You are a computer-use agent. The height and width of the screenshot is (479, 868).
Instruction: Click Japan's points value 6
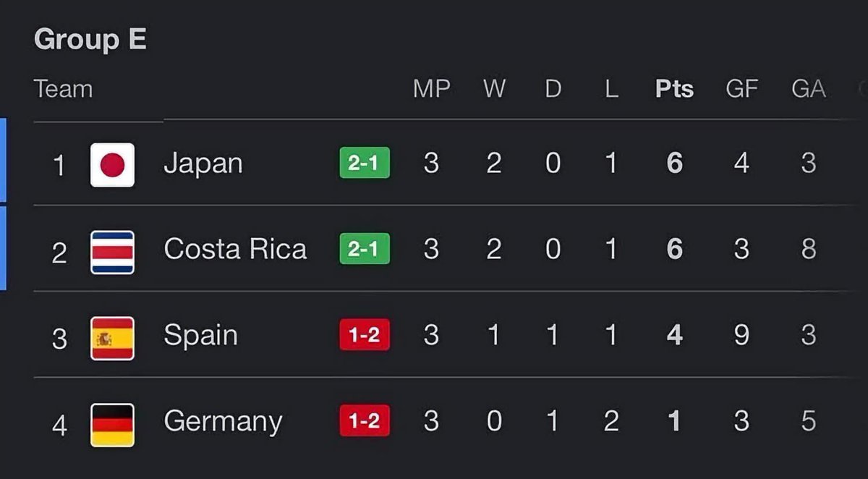pyautogui.click(x=674, y=164)
